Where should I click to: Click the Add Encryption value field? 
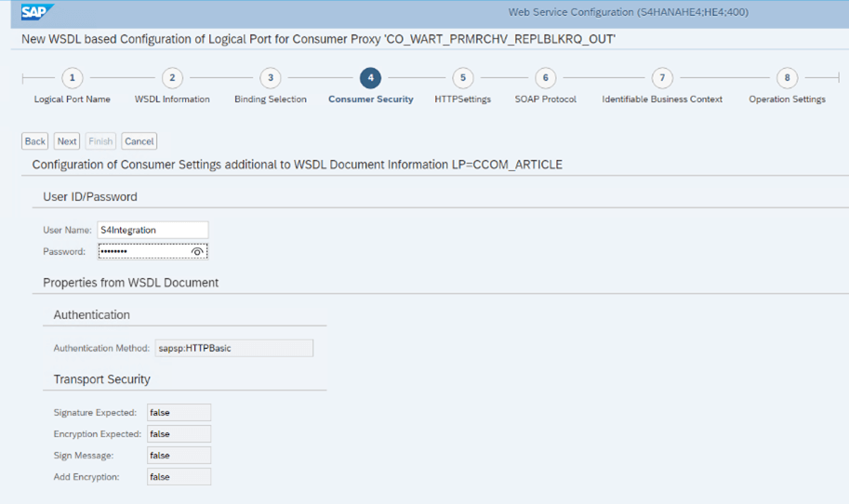(179, 477)
